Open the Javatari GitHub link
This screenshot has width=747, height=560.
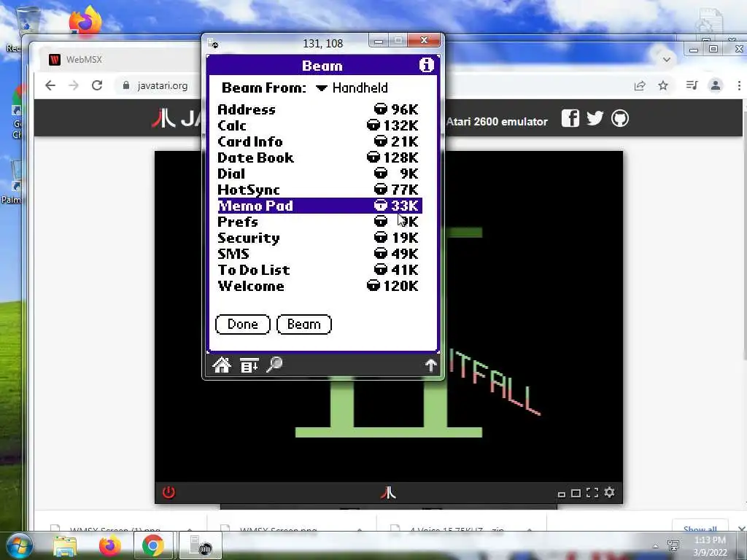pyautogui.click(x=620, y=118)
